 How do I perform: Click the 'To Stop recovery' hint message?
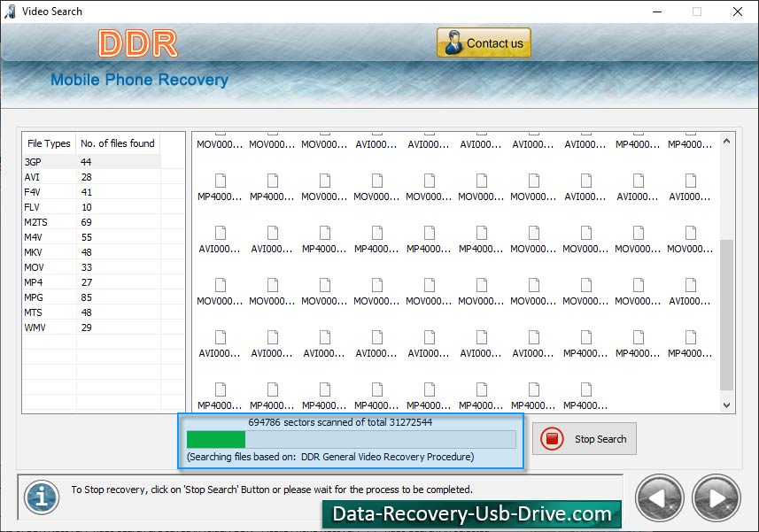(x=272, y=490)
